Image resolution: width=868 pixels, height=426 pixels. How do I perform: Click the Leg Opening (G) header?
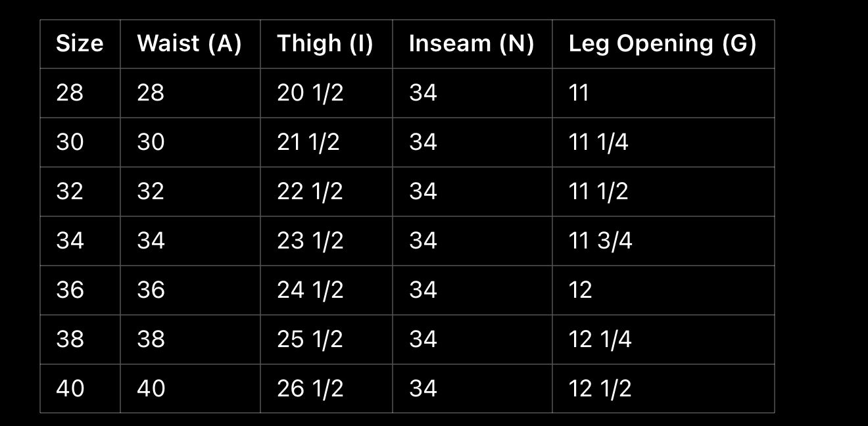[662, 43]
